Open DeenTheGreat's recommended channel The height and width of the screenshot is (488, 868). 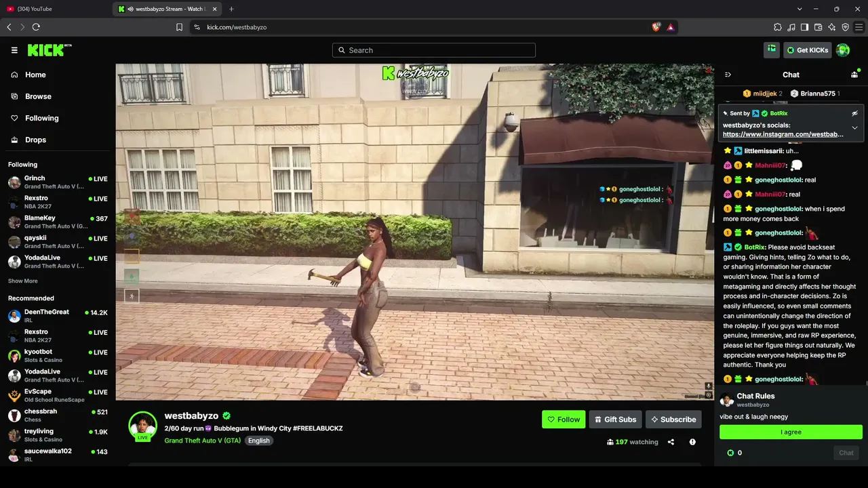[x=58, y=316]
